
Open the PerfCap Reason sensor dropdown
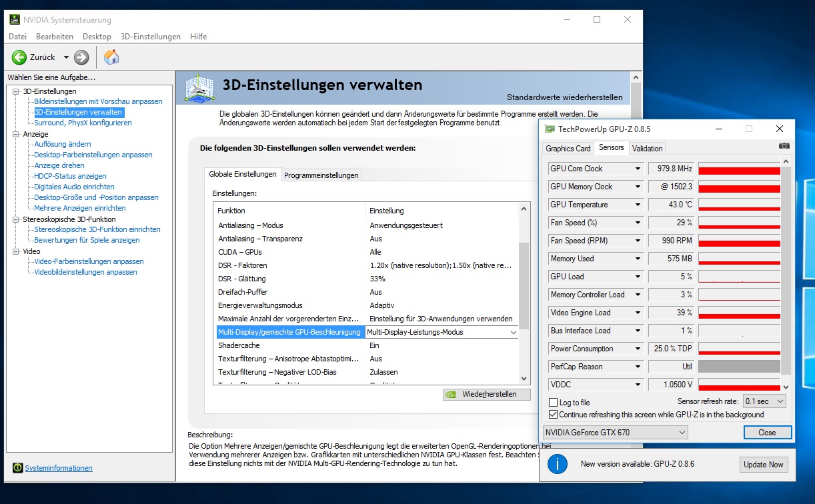tap(638, 367)
